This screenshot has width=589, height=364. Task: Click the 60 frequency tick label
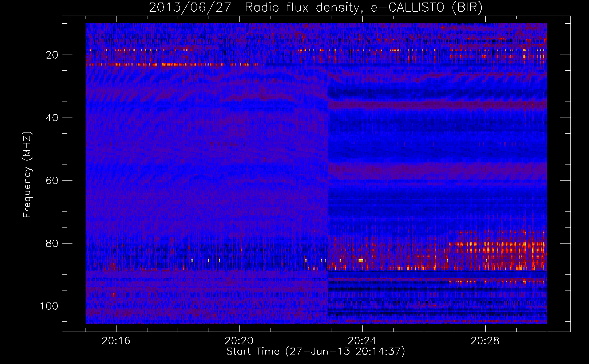(52, 181)
